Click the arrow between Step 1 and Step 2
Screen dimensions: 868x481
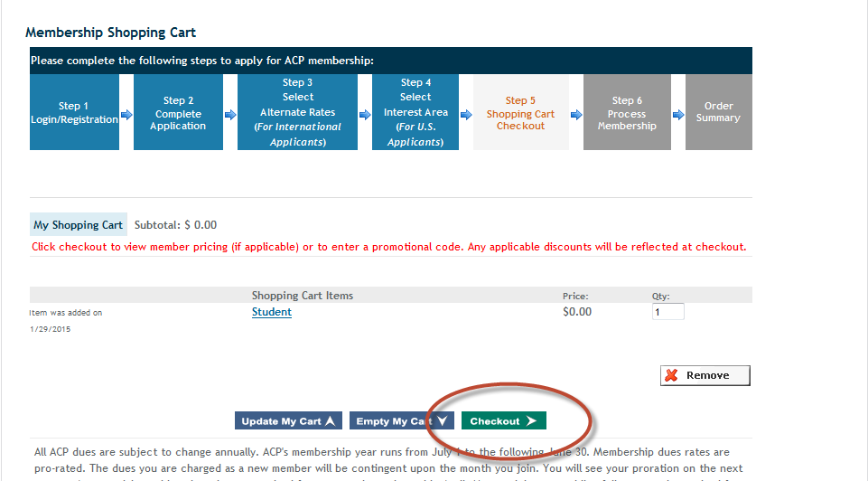coord(126,115)
